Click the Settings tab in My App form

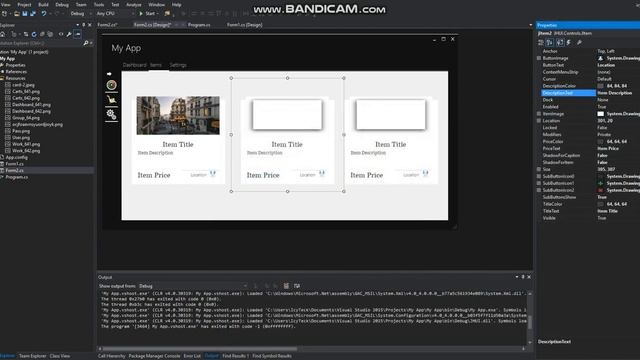click(178, 65)
